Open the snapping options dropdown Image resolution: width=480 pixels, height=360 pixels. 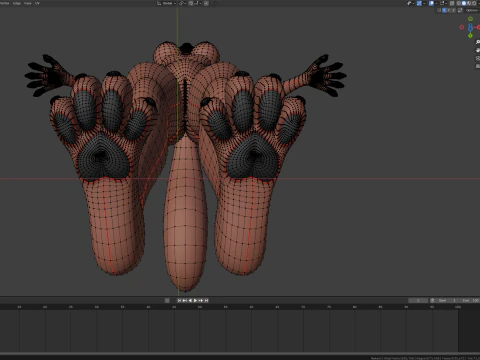(198, 3)
